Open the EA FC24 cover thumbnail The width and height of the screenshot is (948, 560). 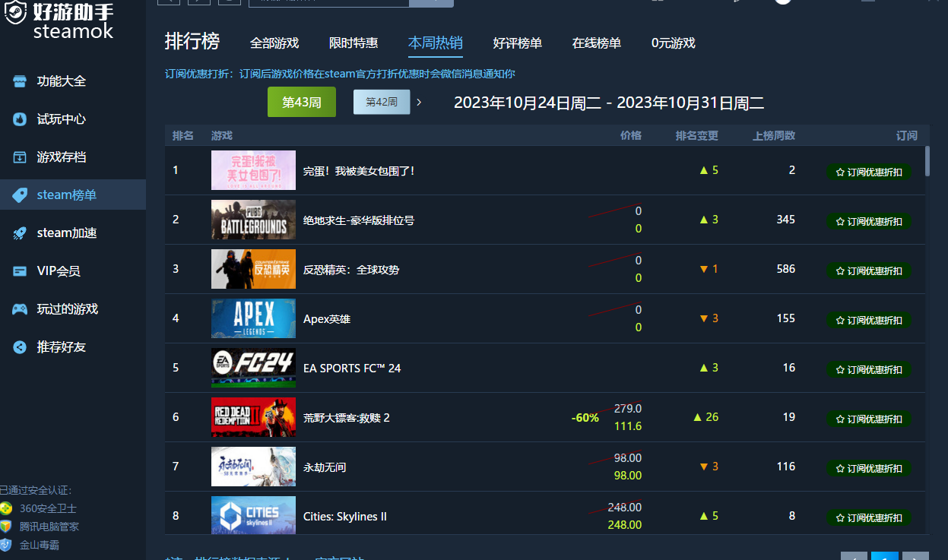tap(253, 368)
